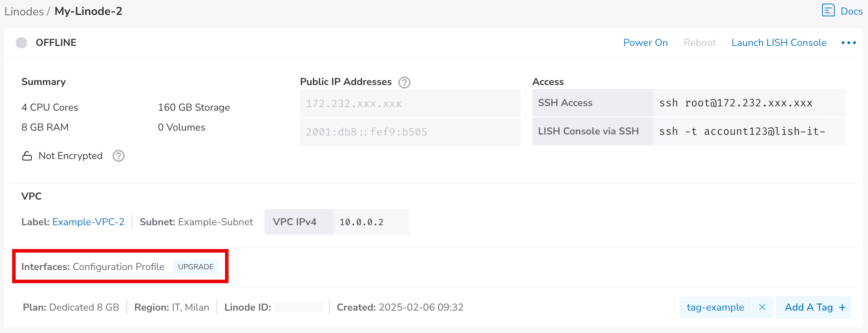Image resolution: width=868 pixels, height=333 pixels.
Task: Click the LISH Console via SSH command
Action: click(742, 132)
